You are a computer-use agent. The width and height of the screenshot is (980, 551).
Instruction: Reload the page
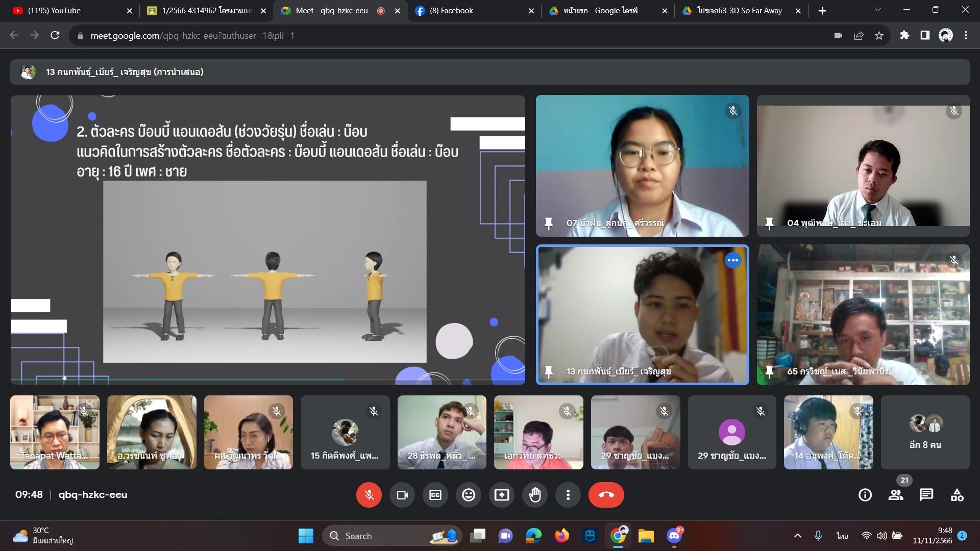(x=55, y=35)
